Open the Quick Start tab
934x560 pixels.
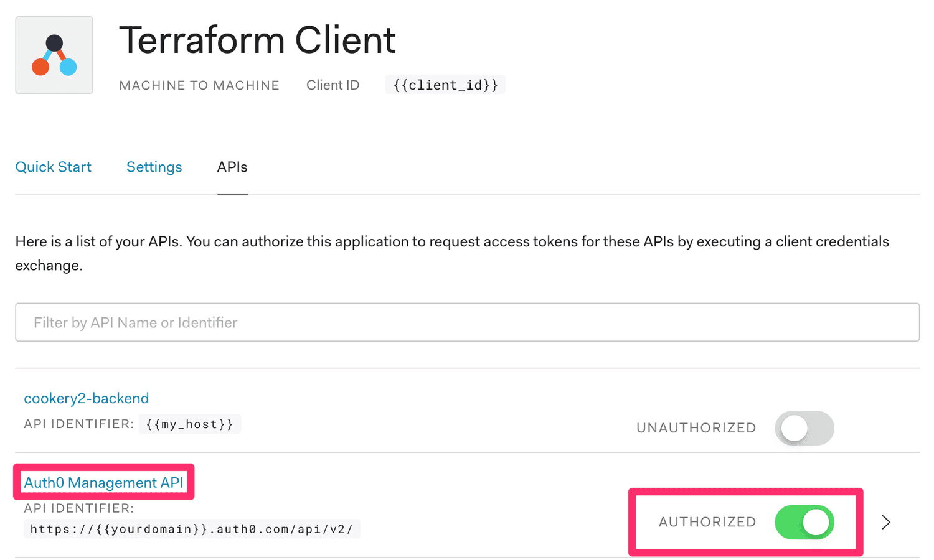click(x=53, y=167)
